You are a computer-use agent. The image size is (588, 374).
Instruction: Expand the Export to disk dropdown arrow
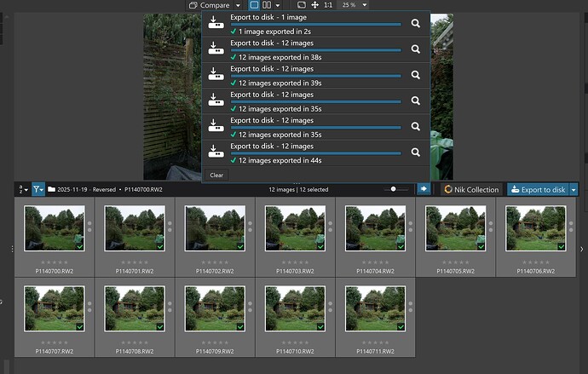click(x=574, y=189)
